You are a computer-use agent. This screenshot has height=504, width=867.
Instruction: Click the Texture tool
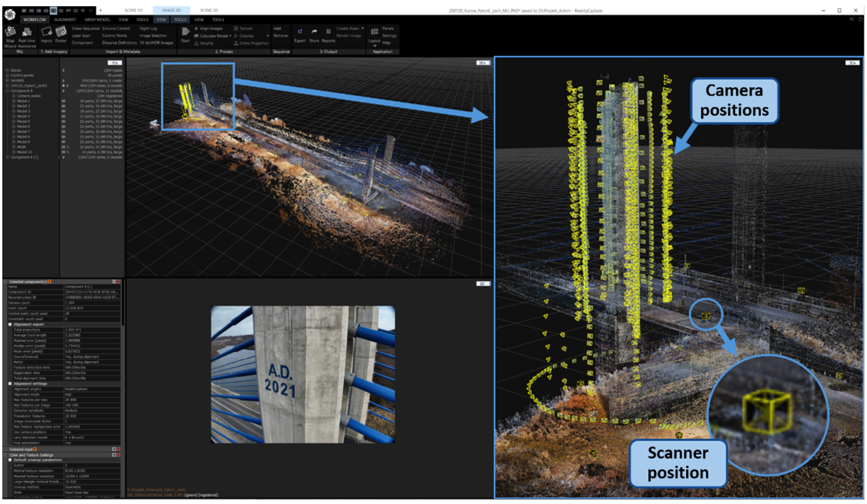(x=243, y=28)
